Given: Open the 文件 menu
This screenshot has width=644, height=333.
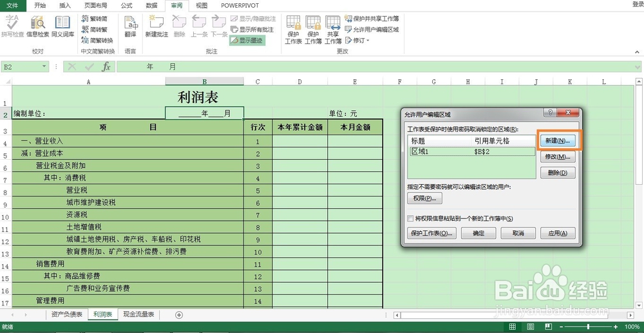Looking at the screenshot, I should pos(12,5).
